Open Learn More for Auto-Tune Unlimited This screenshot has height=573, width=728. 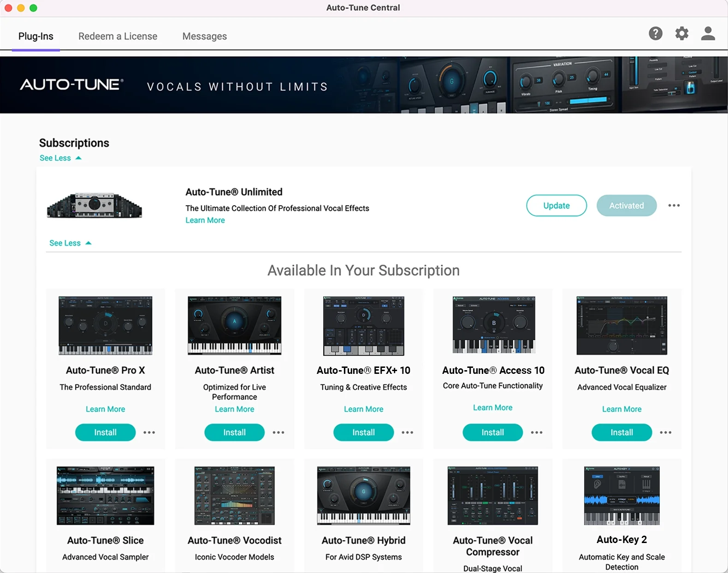(205, 220)
